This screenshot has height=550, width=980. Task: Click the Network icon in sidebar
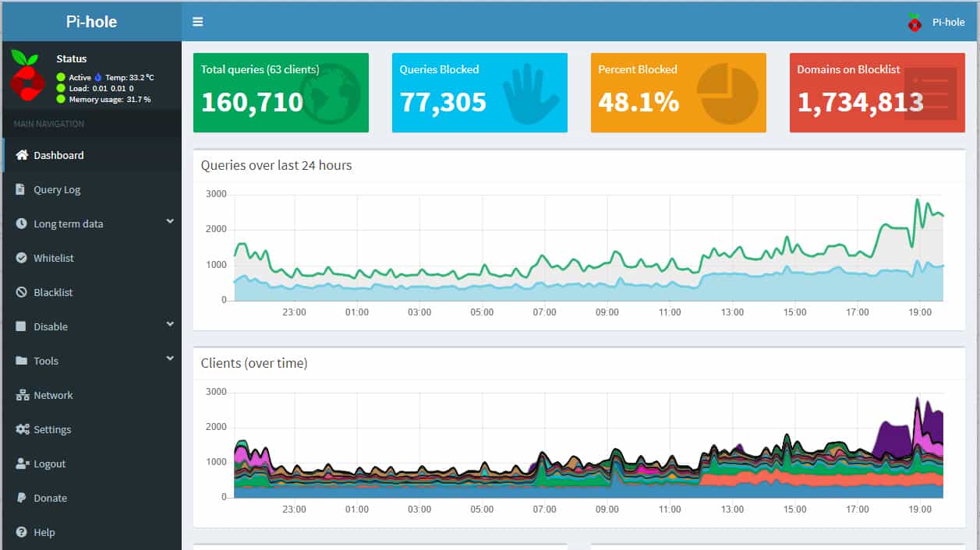tap(22, 395)
